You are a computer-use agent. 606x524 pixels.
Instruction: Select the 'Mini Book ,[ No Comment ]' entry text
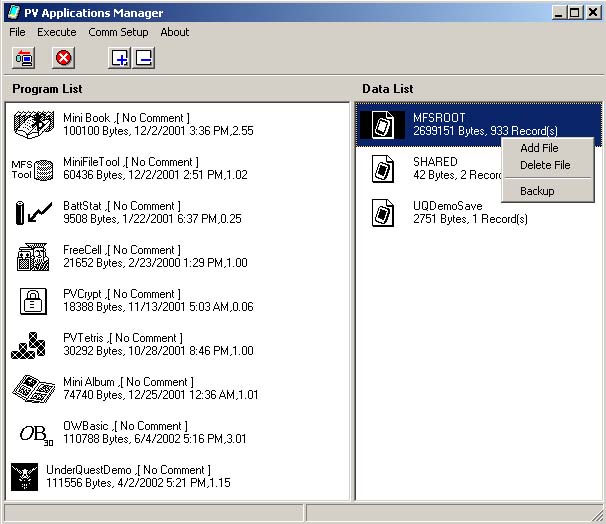point(126,117)
